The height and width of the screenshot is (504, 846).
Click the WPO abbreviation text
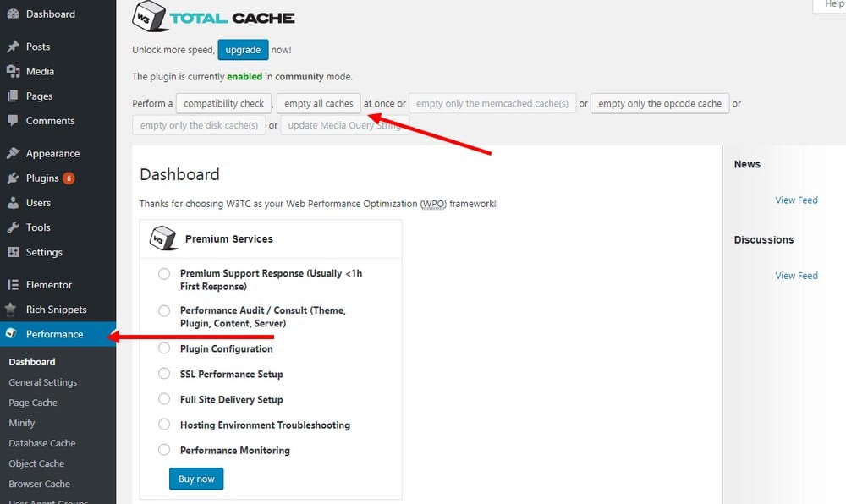433,204
